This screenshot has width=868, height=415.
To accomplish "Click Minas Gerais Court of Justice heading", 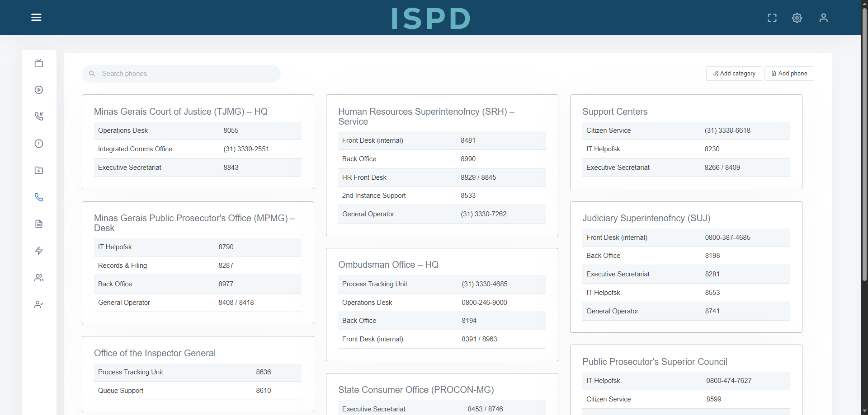I will coord(180,112).
